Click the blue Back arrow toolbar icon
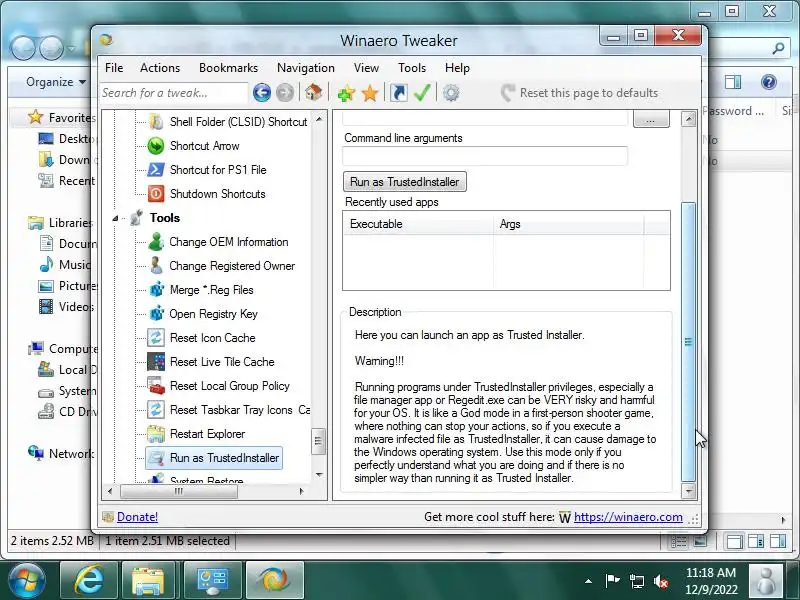 pos(262,93)
